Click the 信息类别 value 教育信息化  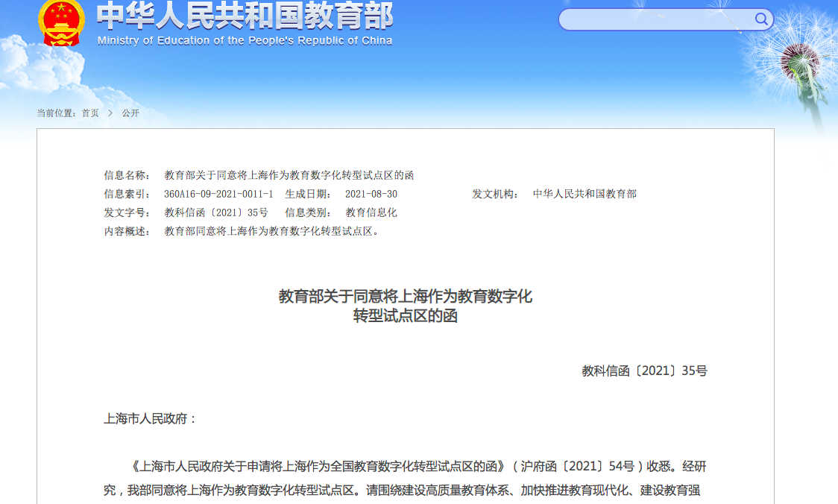click(371, 212)
